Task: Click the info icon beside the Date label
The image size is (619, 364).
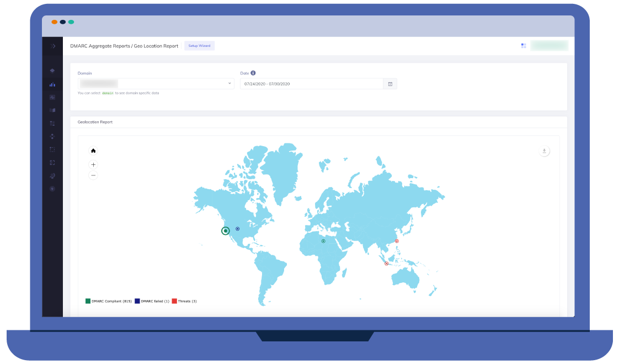Action: click(254, 72)
